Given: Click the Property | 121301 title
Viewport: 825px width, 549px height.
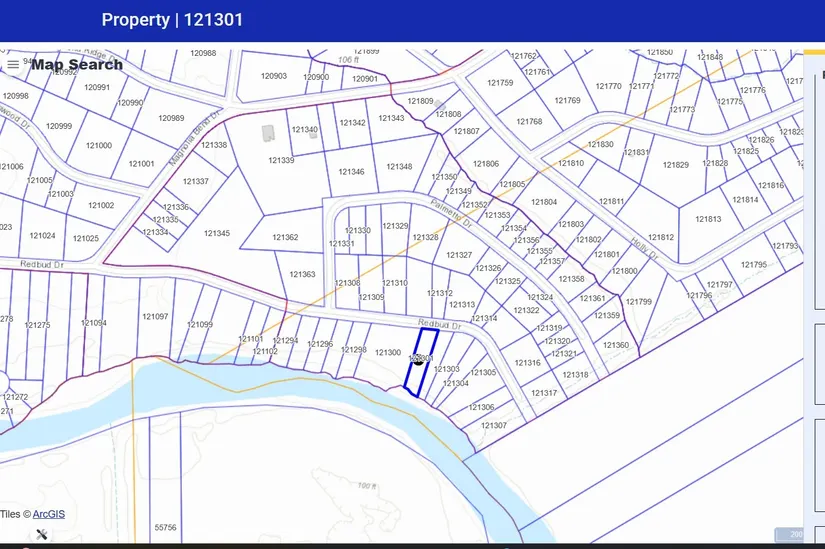Looking at the screenshot, I should [172, 20].
